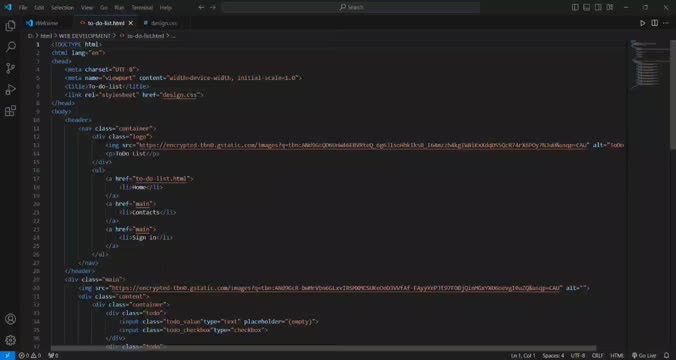Switch to the design.css tab
Viewport: 676px width, 360px height.
pyautogui.click(x=160, y=23)
